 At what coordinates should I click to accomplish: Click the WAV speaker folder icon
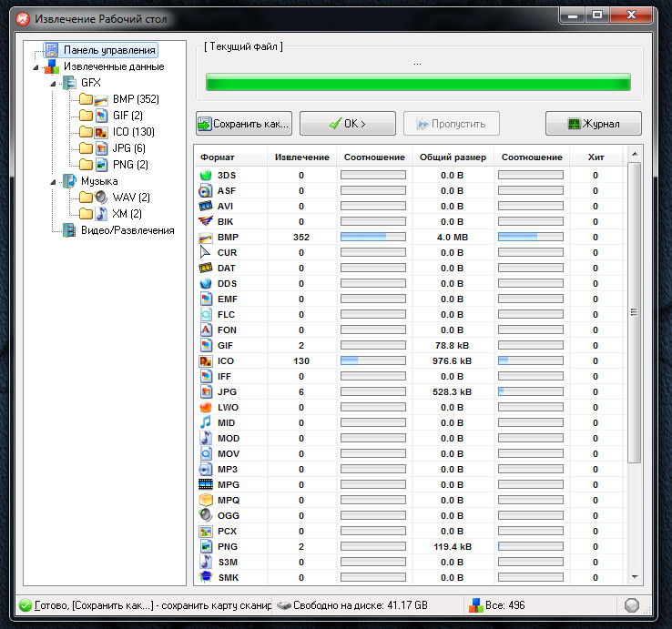click(x=100, y=198)
